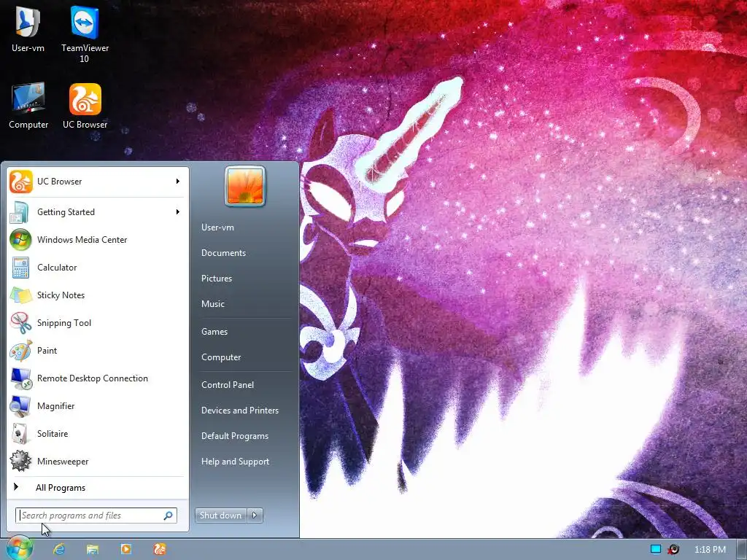Click the tray icon with red X
Viewport: 747px width, 560px height.
tap(673, 550)
